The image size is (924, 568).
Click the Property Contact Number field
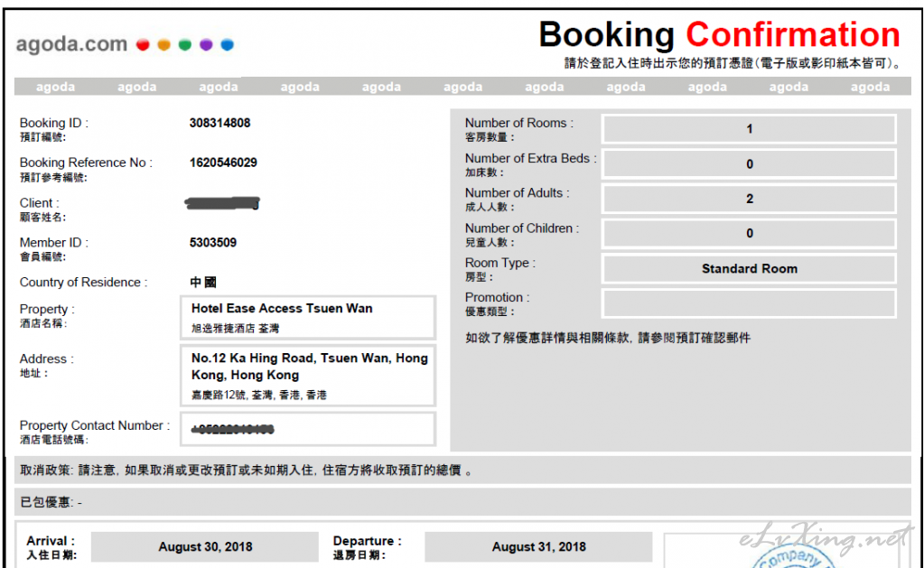(x=308, y=429)
